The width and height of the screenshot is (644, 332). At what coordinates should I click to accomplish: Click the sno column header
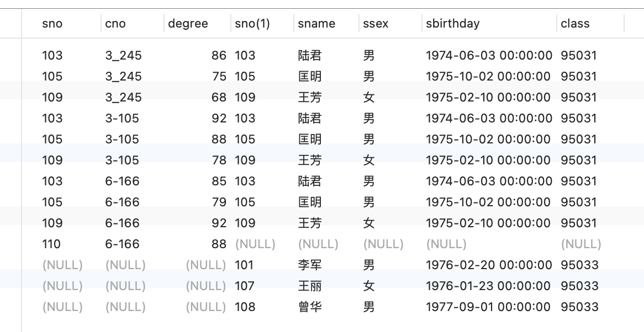52,24
